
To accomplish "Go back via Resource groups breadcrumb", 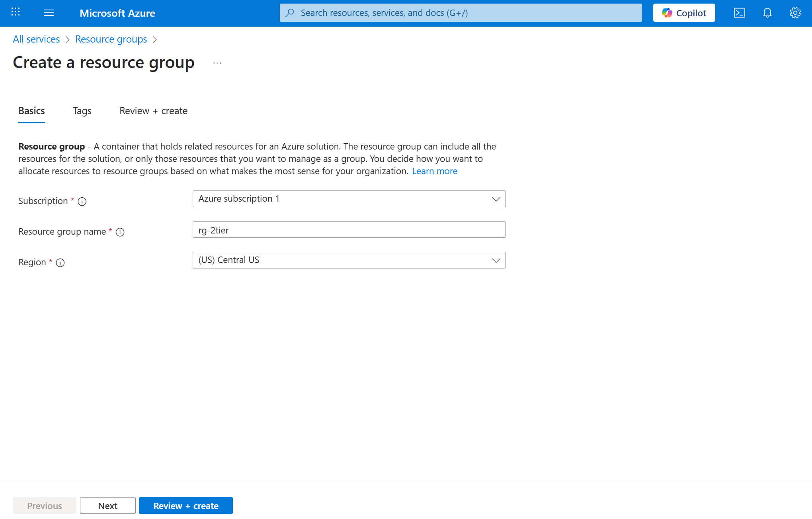I will coord(111,39).
